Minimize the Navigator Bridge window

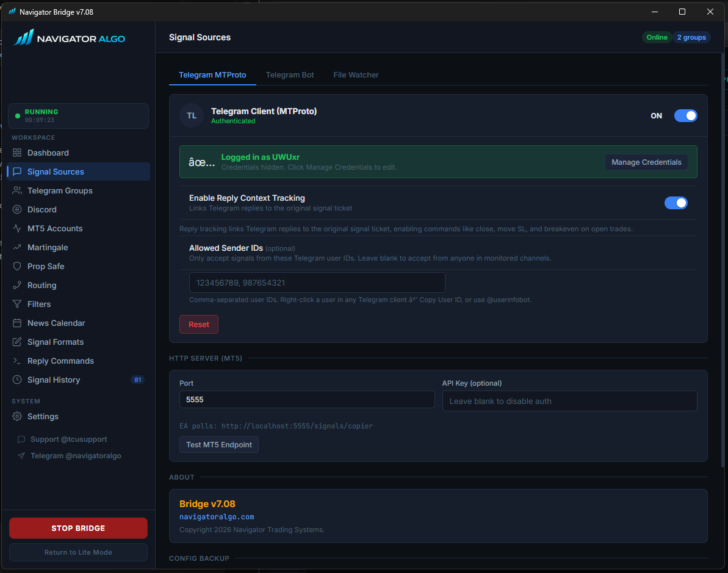[655, 12]
